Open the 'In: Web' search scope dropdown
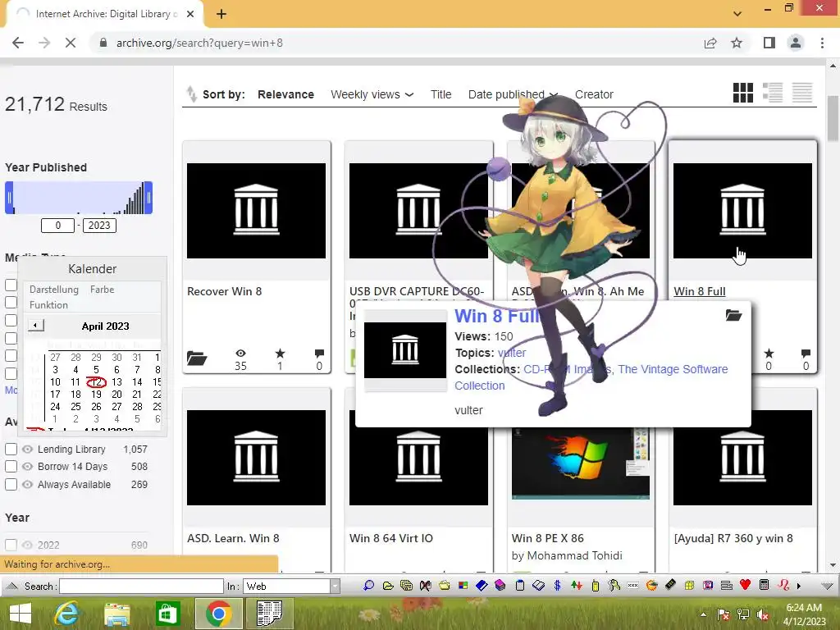The height and width of the screenshot is (630, 840). [291, 586]
